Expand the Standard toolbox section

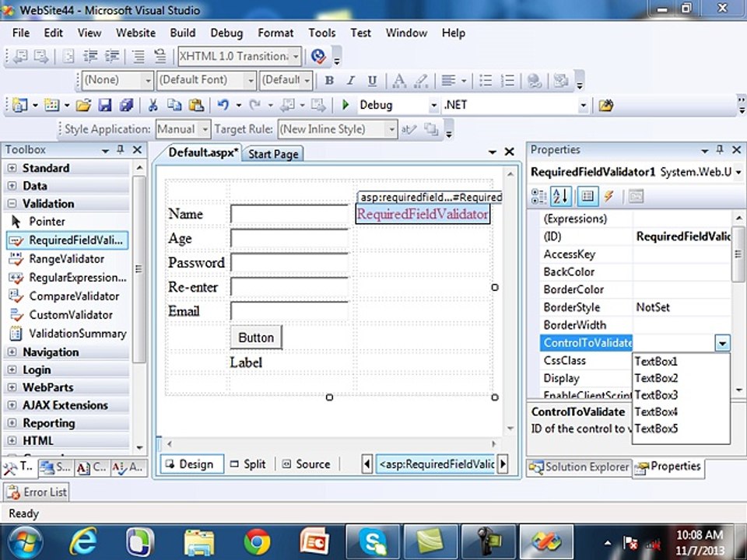pos(12,168)
